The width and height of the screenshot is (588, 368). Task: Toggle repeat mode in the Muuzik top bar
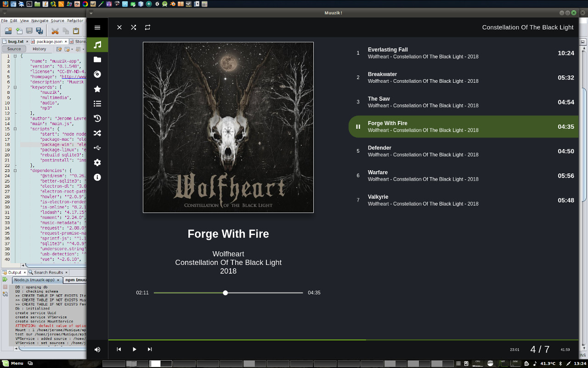tap(147, 28)
